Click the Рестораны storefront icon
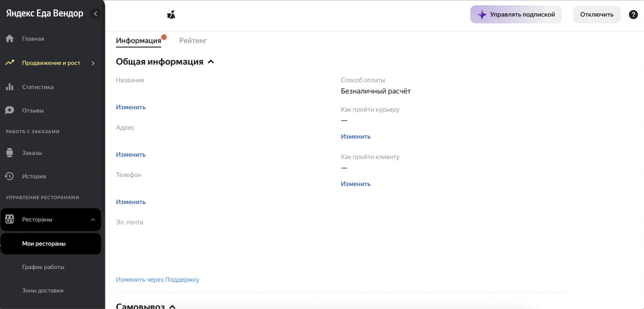The height and width of the screenshot is (309, 644). point(10,219)
